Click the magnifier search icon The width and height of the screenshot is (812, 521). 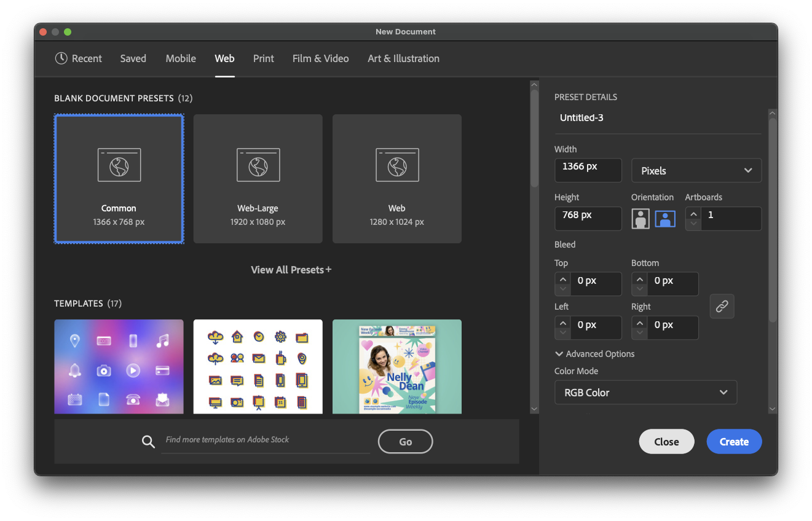click(x=148, y=441)
